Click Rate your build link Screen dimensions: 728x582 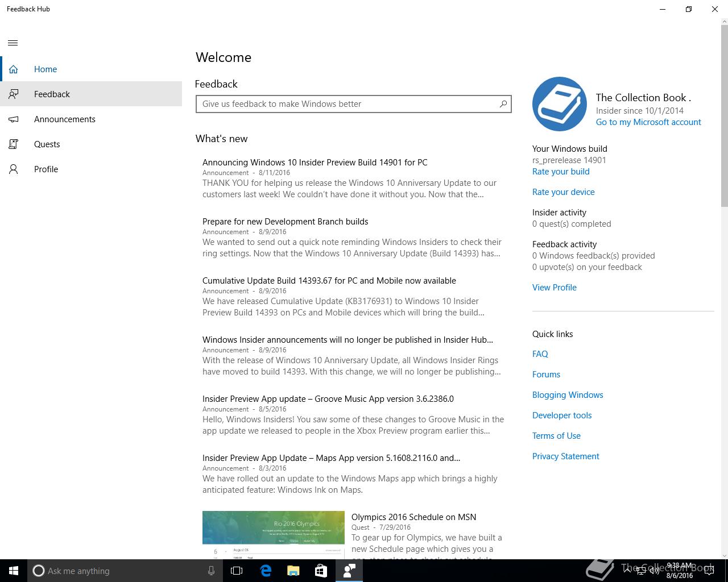point(561,172)
